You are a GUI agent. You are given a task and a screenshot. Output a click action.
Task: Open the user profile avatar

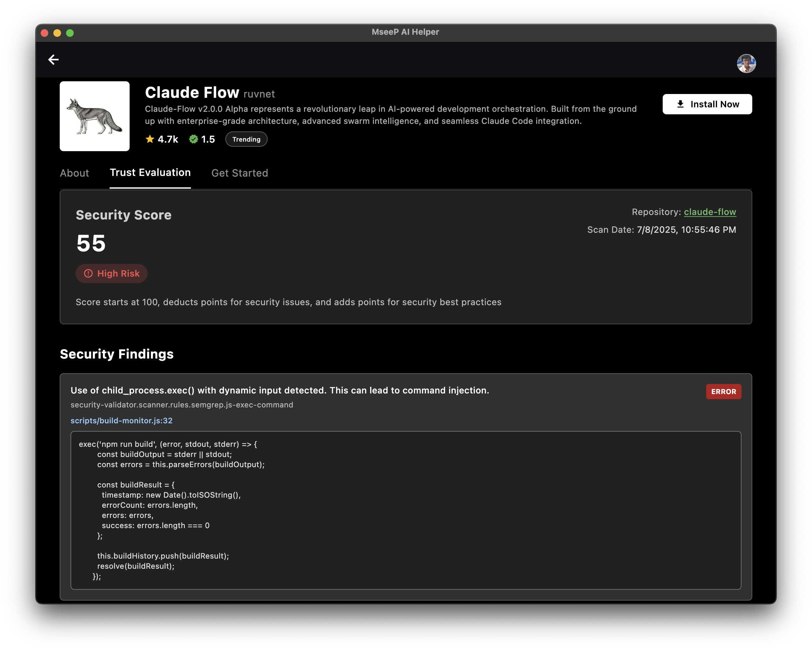tap(746, 63)
